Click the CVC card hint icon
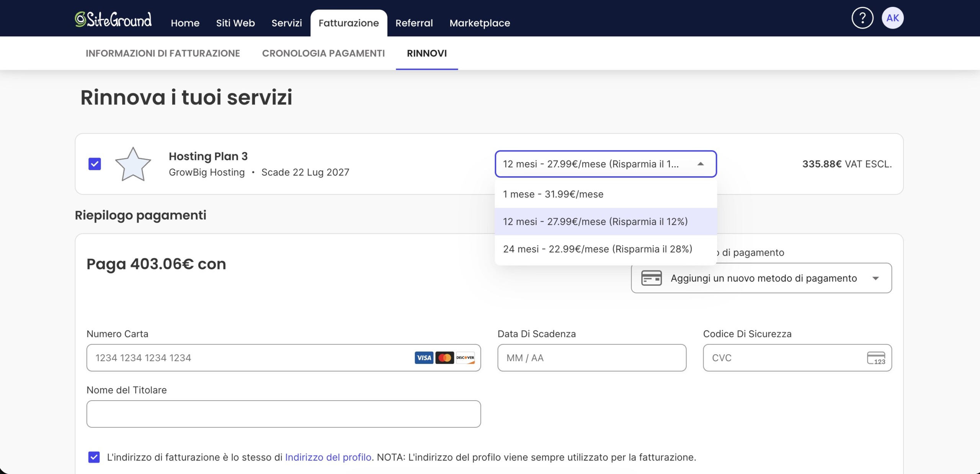 point(876,358)
